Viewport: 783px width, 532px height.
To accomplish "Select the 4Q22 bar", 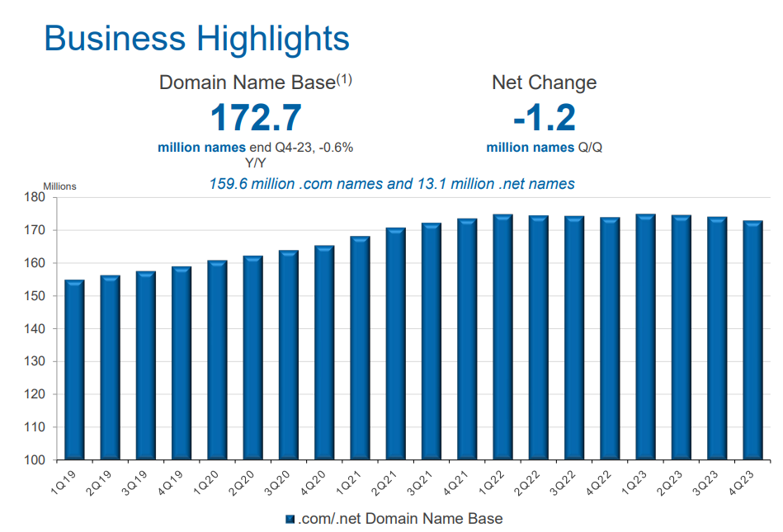I will (x=610, y=338).
